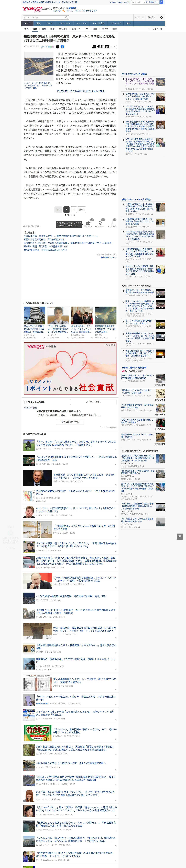The width and height of the screenshot is (186, 868).
Task: Dismiss the 都内タワマン recommended card with x
Action: (x=44, y=338)
